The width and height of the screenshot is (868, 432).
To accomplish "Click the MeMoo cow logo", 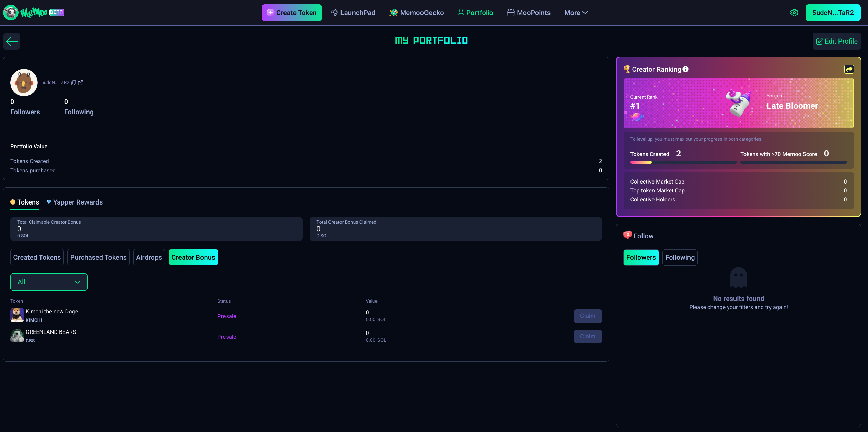I will [11, 13].
